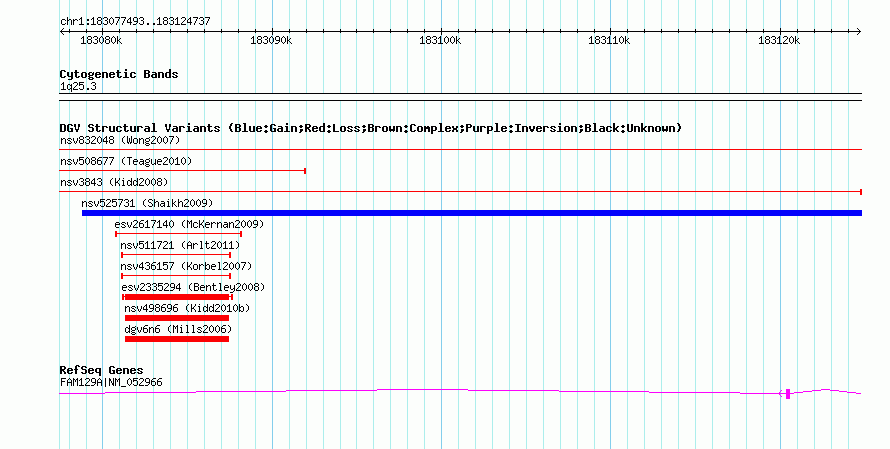This screenshot has height=449, width=890.
Task: Select the nsv508677 (Teague2010) label
Action: (x=126, y=161)
